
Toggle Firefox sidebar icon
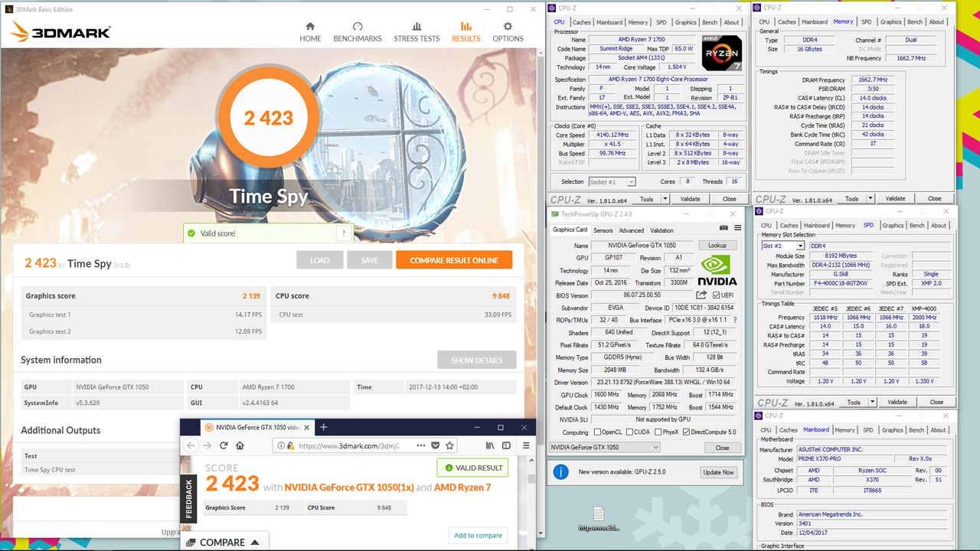click(506, 445)
